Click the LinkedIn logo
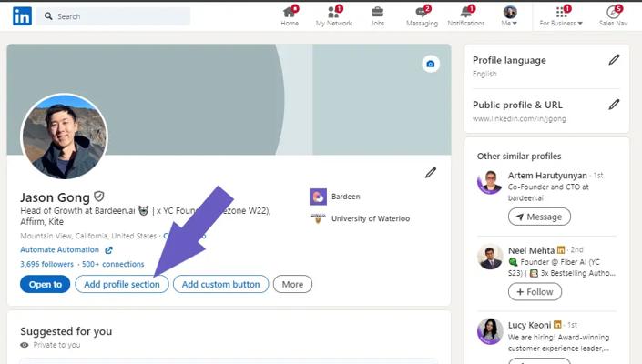Viewport: 642px width, 364px height. coord(22,16)
